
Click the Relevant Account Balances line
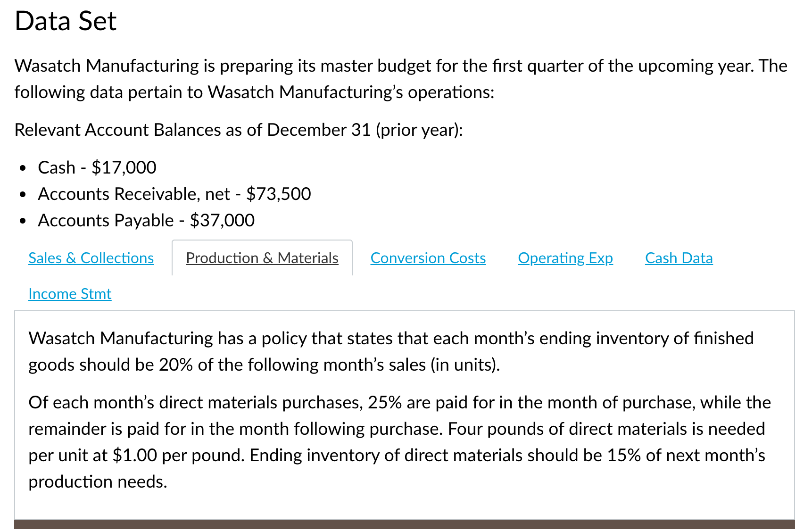(239, 130)
